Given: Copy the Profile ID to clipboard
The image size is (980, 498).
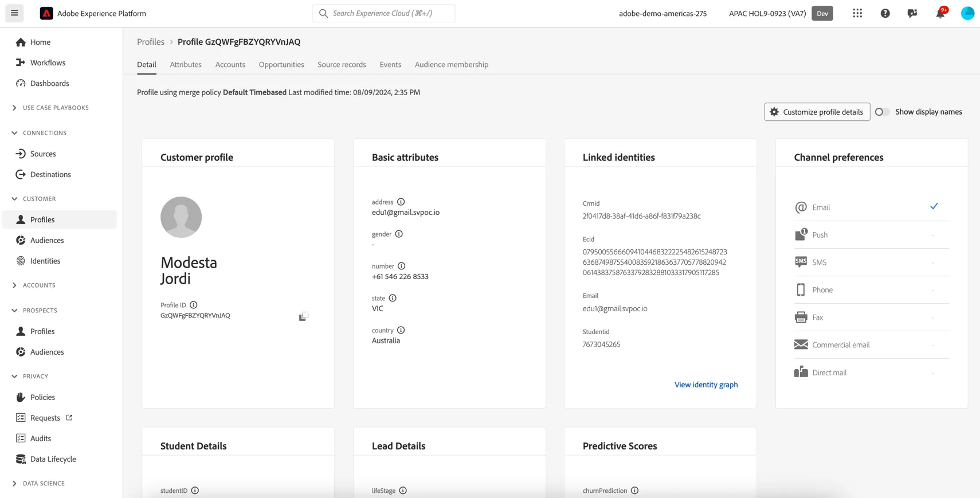Looking at the screenshot, I should tap(304, 316).
